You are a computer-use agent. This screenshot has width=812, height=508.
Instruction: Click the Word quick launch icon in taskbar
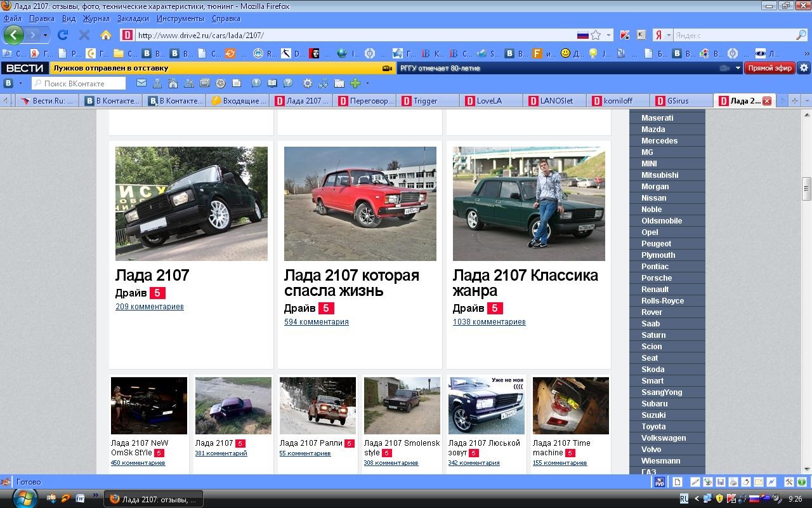click(81, 498)
